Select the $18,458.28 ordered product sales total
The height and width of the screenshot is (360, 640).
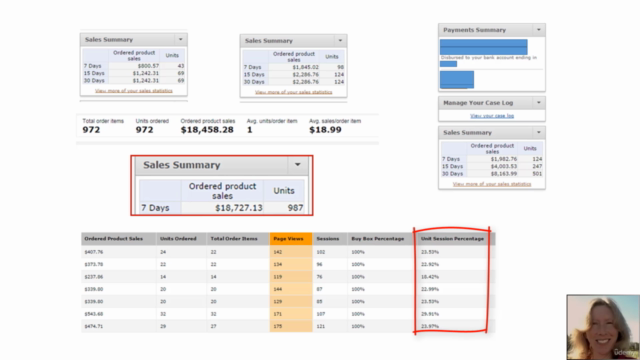click(x=207, y=130)
